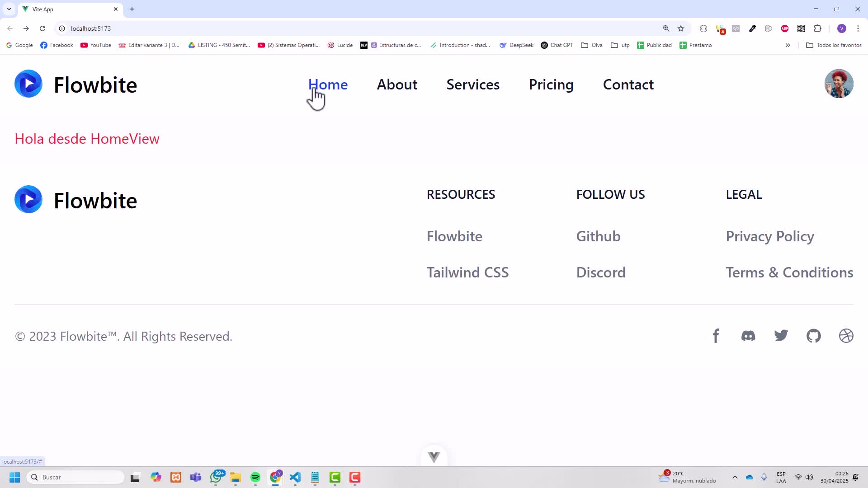868x488 pixels.
Task: Bookmark this page with star icon
Action: click(x=681, y=28)
